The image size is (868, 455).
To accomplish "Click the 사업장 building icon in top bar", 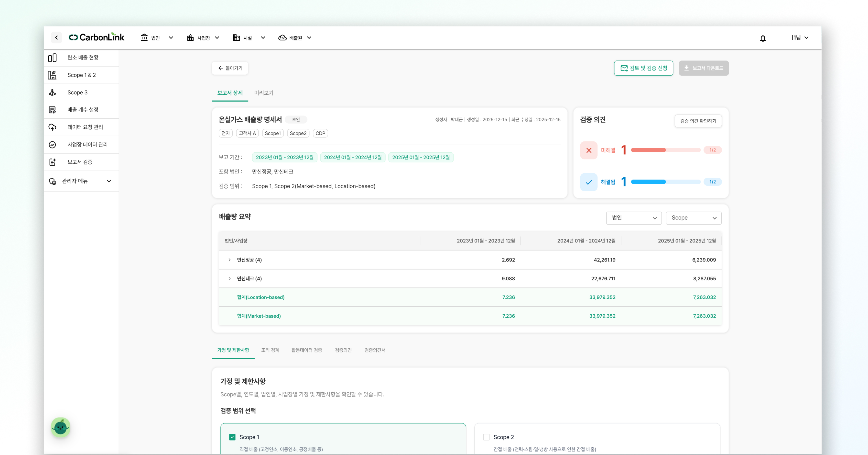I will (x=190, y=37).
